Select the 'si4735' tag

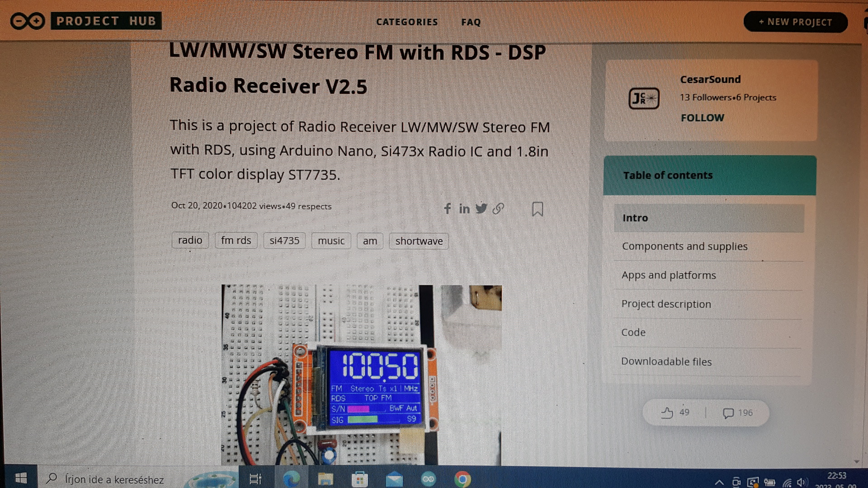tap(284, 241)
